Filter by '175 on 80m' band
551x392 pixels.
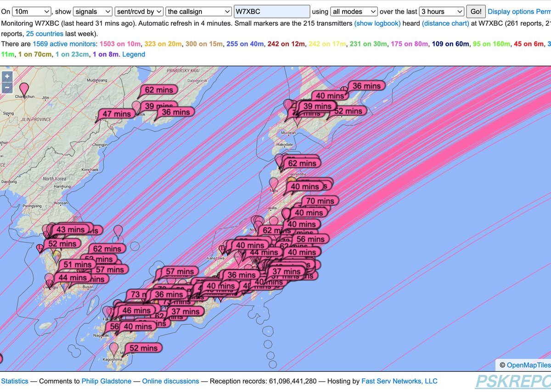tap(410, 44)
